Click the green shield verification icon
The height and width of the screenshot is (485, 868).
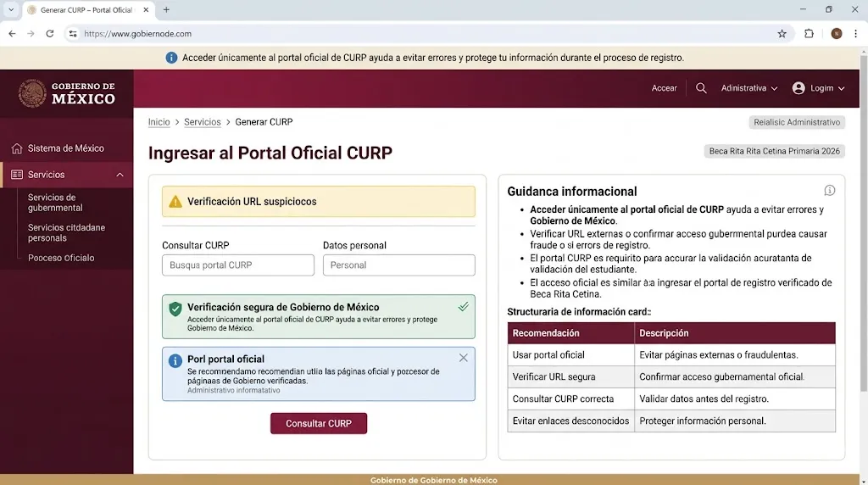pyautogui.click(x=175, y=309)
